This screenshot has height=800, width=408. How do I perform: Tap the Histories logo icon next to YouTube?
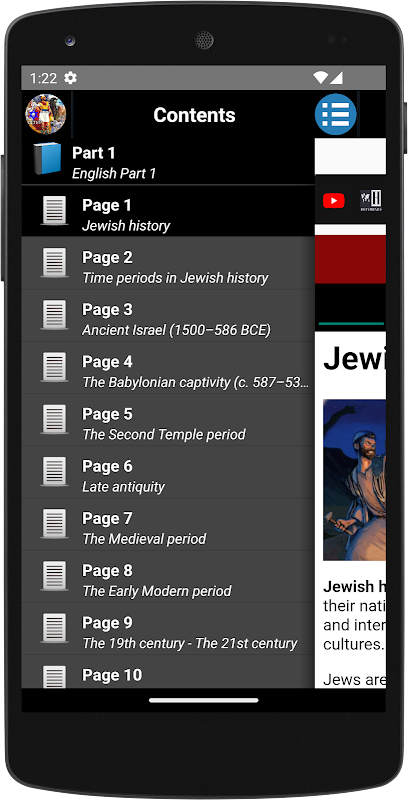[371, 201]
